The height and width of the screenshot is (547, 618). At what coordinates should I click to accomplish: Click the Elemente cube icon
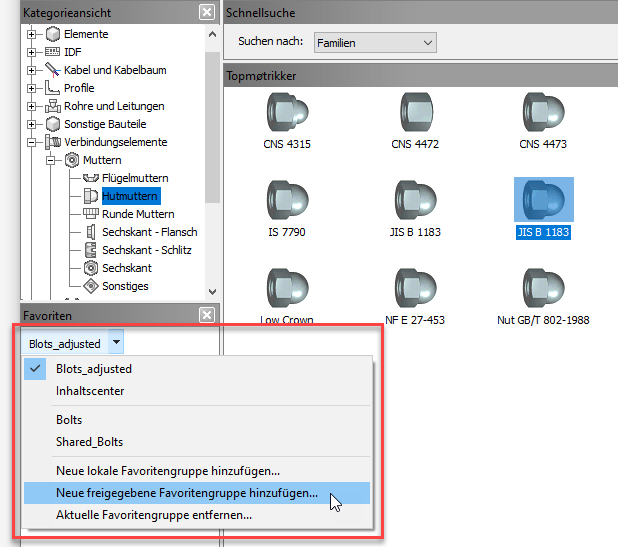coord(53,34)
